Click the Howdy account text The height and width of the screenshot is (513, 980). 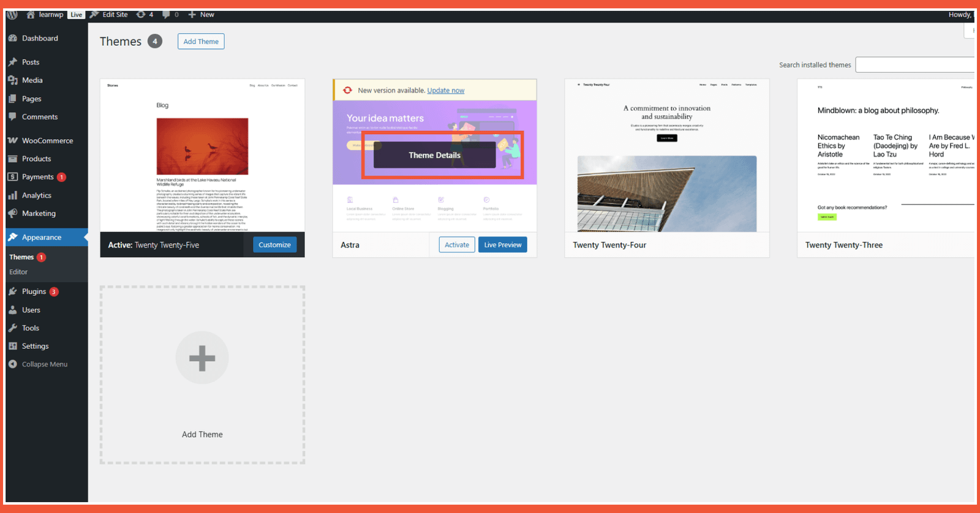[x=960, y=15]
